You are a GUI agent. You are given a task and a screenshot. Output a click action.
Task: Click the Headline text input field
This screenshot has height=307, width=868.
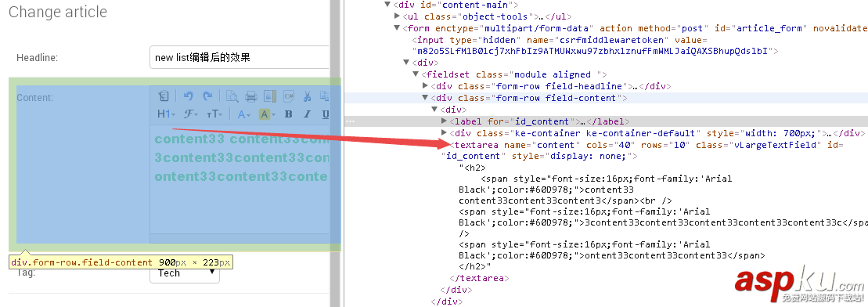240,57
